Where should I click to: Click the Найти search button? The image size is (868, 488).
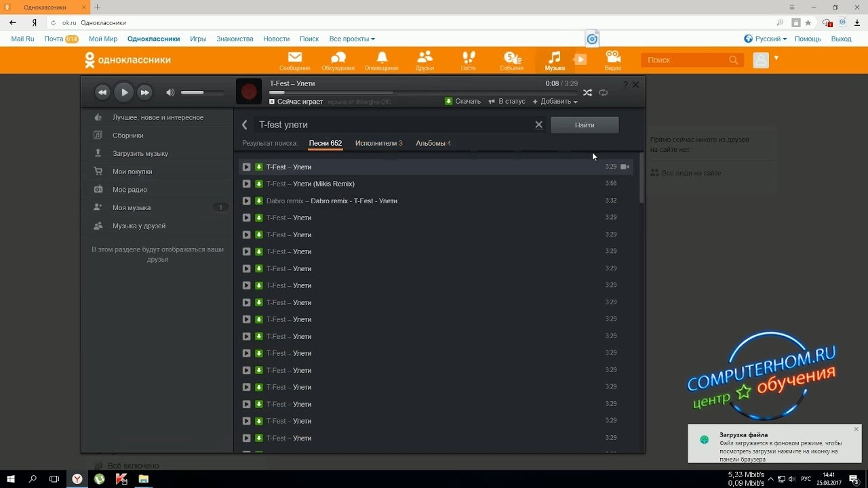(x=585, y=125)
